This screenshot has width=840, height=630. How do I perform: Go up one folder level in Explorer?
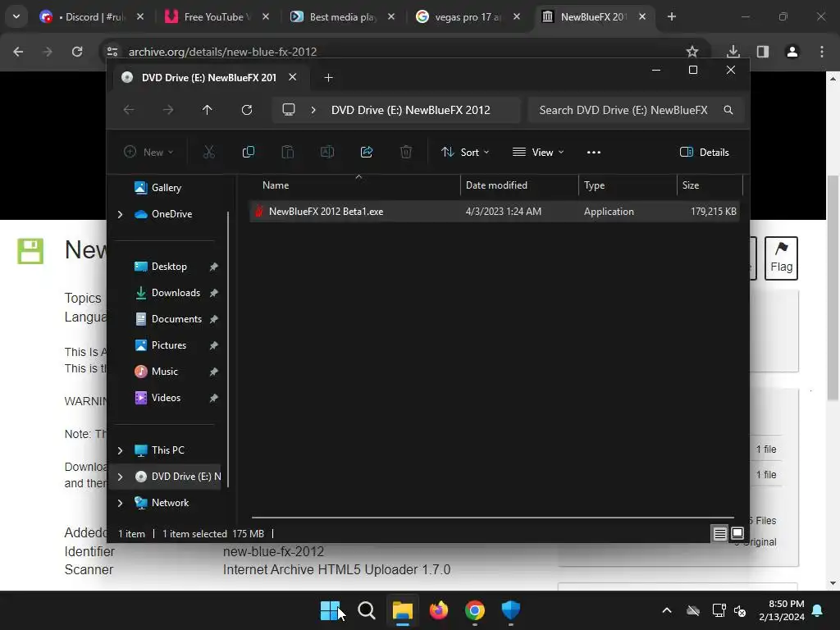tap(208, 110)
